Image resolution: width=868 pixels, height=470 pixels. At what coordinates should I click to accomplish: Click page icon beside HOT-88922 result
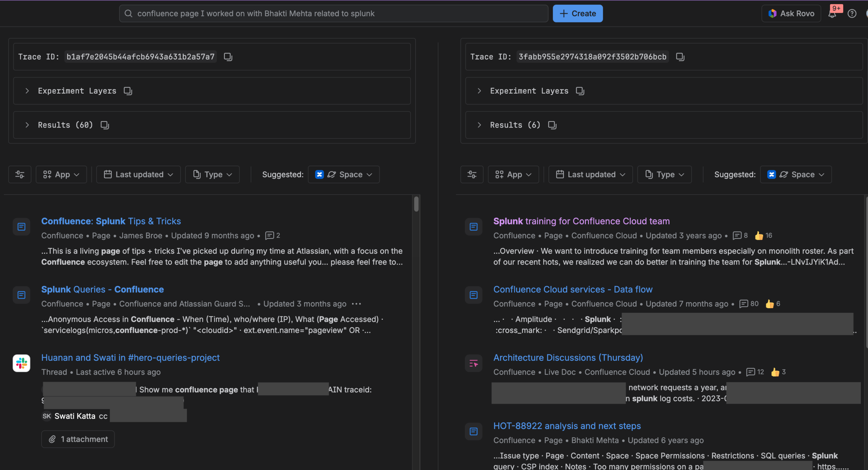click(x=474, y=431)
